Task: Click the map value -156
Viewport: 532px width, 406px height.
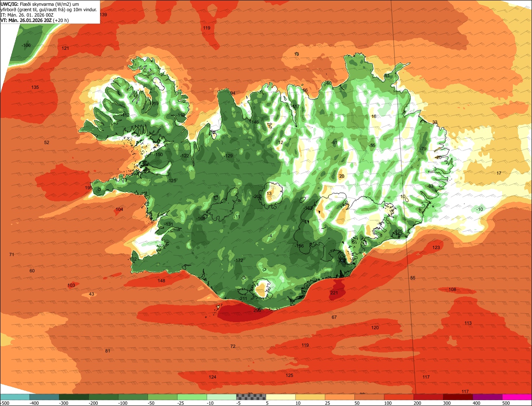Action: 299,246
